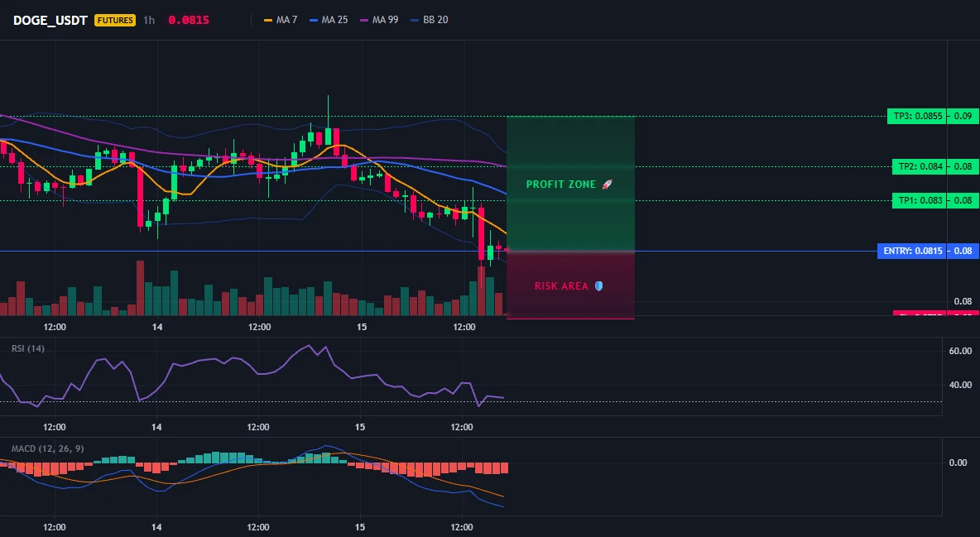980x537 pixels.
Task: Toggle the MA 25 legend entry
Action: (x=329, y=20)
